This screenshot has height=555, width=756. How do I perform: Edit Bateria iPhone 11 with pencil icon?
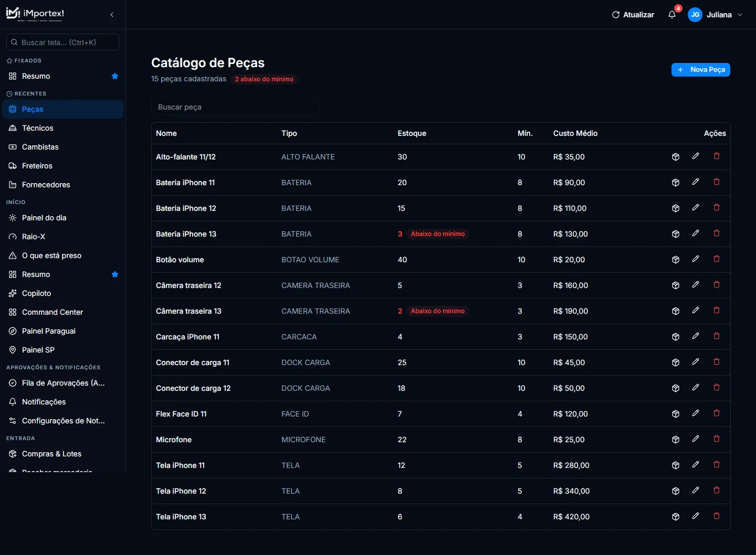pos(696,182)
